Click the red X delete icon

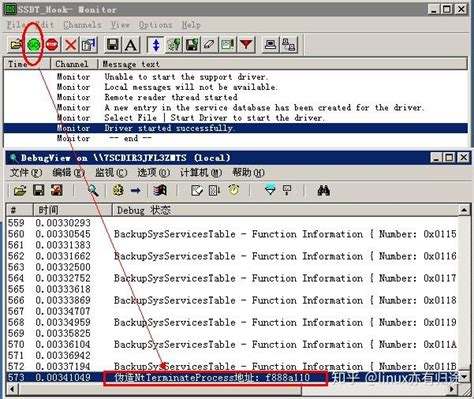[70, 44]
